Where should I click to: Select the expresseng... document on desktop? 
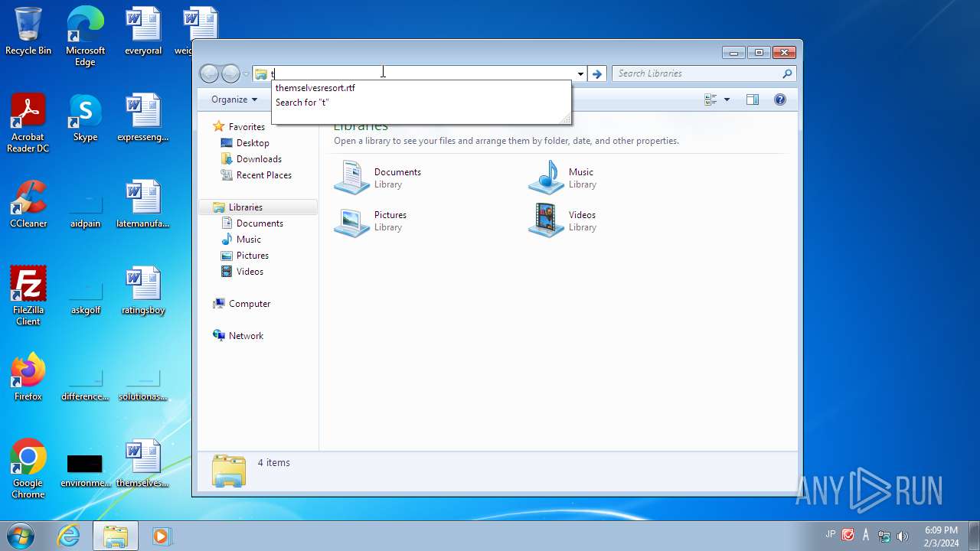pos(143,118)
